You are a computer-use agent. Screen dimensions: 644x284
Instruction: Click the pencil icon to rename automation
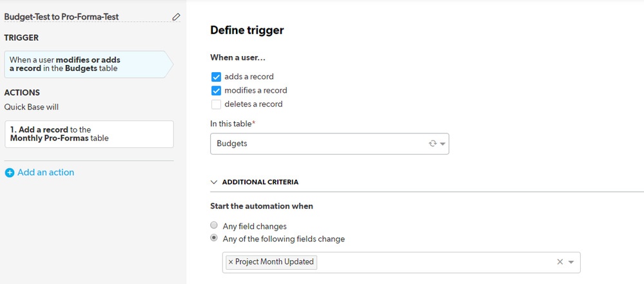(176, 17)
